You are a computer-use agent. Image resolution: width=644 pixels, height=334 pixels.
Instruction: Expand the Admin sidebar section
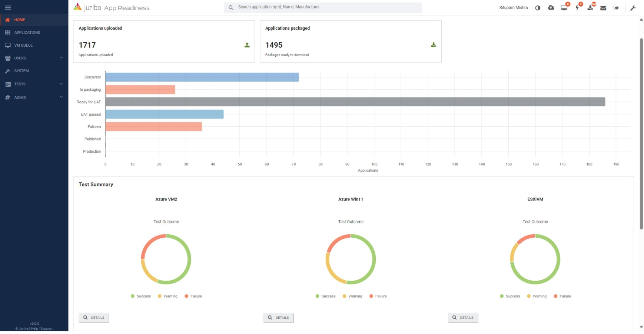pyautogui.click(x=34, y=97)
